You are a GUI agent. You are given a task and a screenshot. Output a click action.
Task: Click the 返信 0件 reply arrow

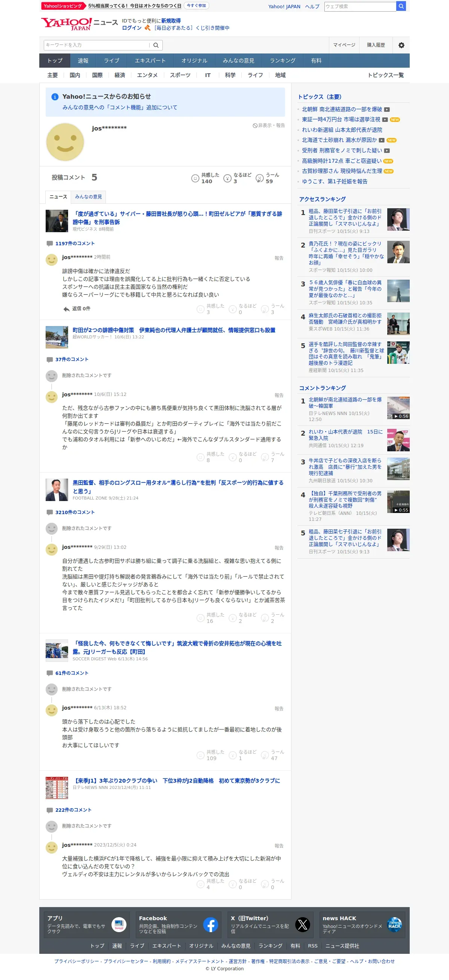[66, 309]
